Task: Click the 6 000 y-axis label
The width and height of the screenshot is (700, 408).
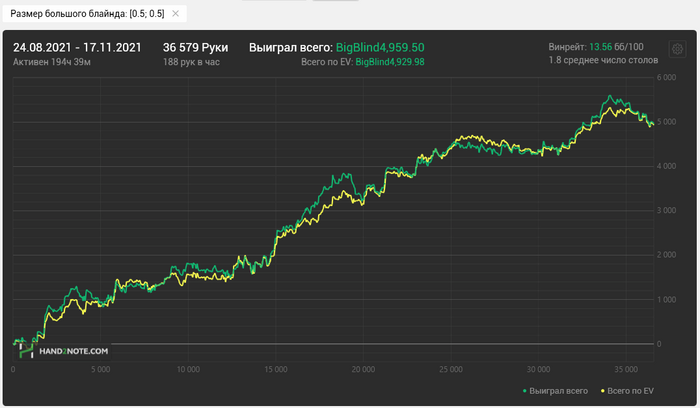Action: pyautogui.click(x=666, y=77)
